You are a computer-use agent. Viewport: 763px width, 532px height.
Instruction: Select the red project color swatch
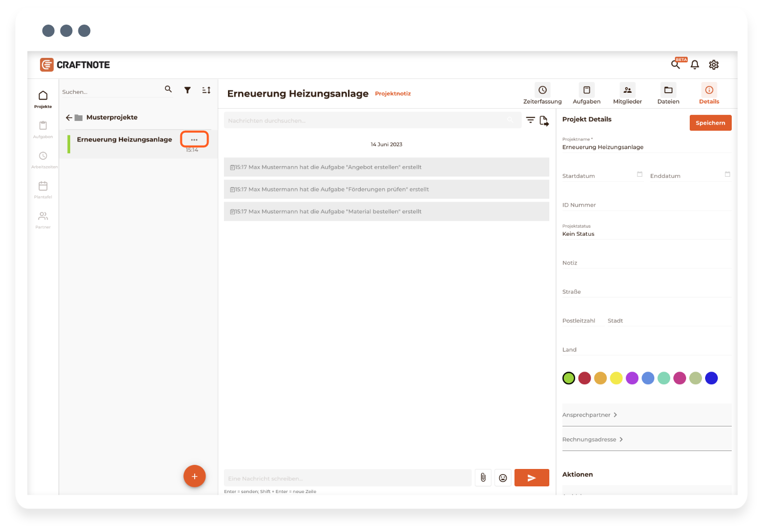point(585,378)
